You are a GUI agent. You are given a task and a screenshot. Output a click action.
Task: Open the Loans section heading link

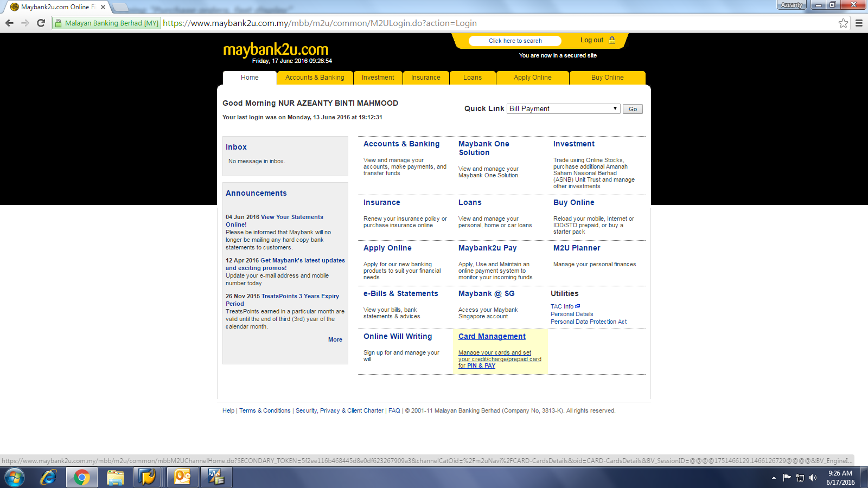coord(470,202)
